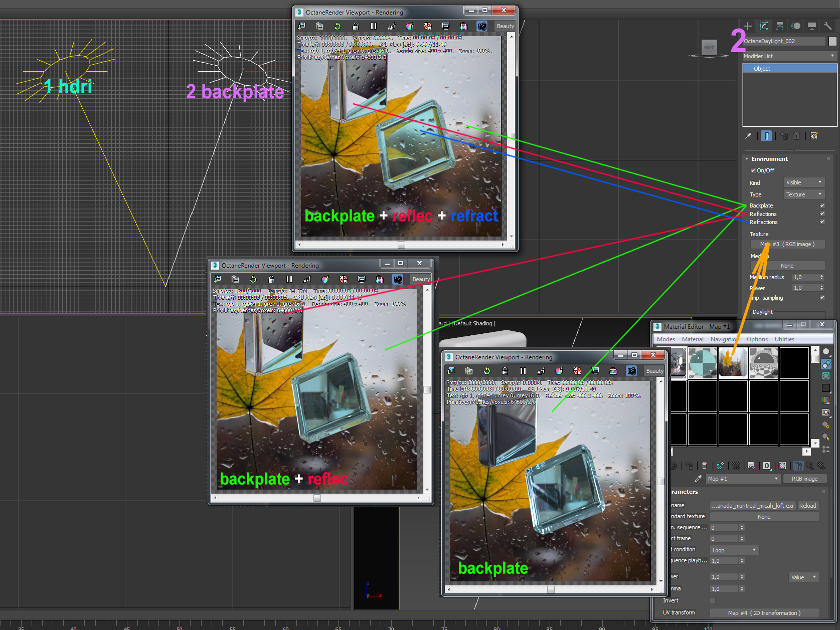The width and height of the screenshot is (840, 630).
Task: Pause rendering in top Octane viewport
Action: point(374,26)
